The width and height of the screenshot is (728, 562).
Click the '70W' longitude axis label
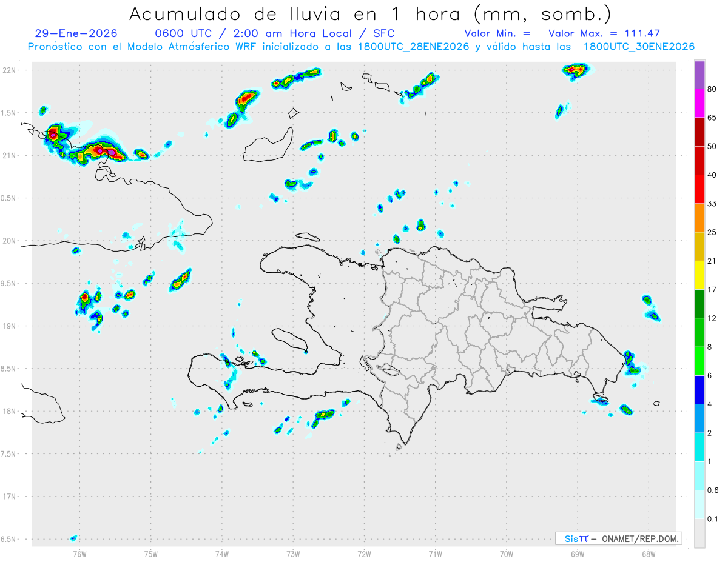pyautogui.click(x=506, y=553)
